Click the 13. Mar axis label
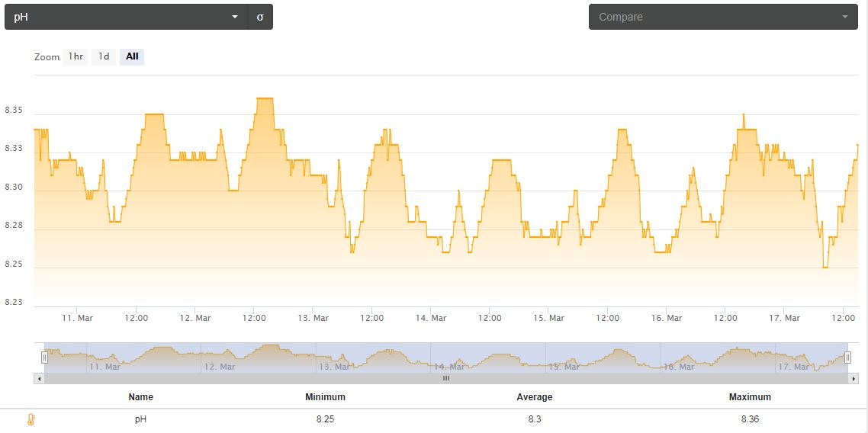Image resolution: width=868 pixels, height=433 pixels. click(x=313, y=318)
